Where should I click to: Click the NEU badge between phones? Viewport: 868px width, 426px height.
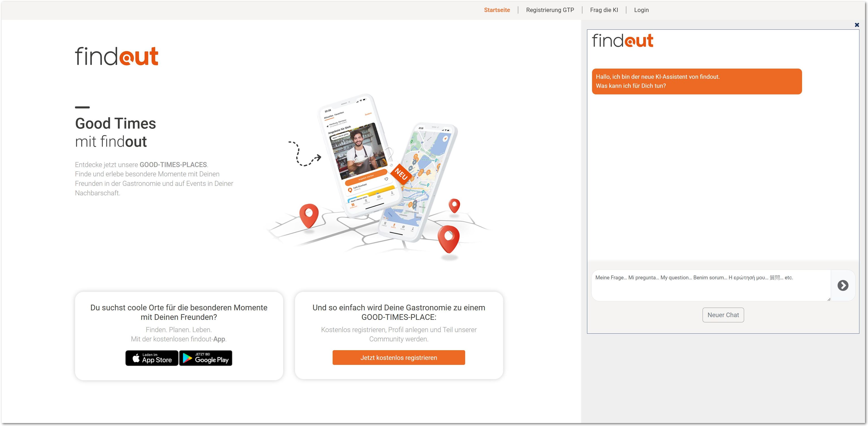click(x=401, y=174)
